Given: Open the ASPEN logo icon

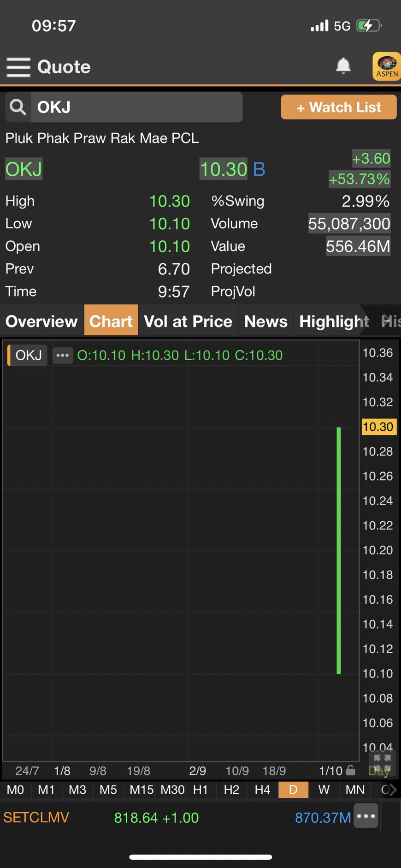Looking at the screenshot, I should [x=386, y=66].
